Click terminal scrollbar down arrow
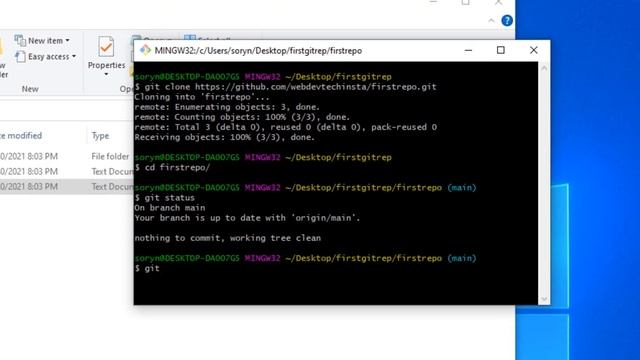This screenshot has height=360, width=640. point(544,299)
